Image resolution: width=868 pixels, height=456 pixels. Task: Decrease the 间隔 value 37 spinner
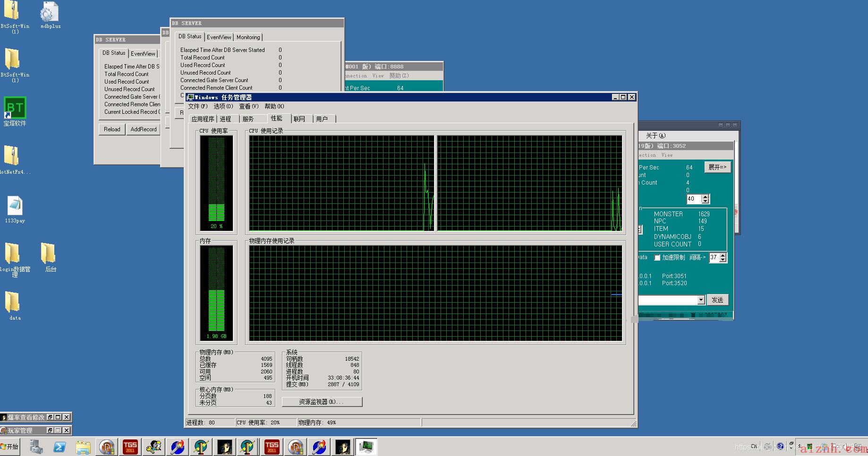click(723, 260)
